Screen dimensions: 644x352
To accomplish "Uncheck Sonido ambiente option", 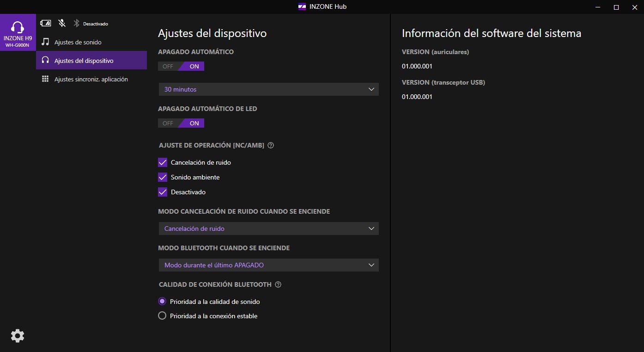I will click(x=163, y=177).
